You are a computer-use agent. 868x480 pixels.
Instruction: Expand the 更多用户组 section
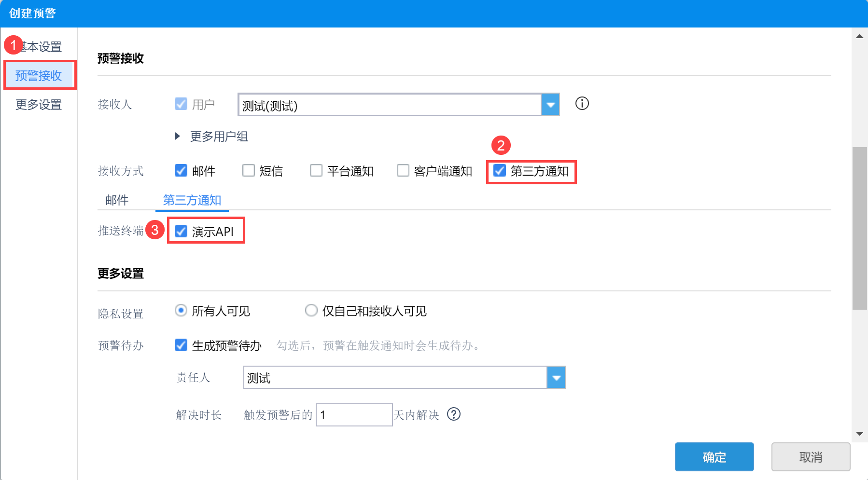point(177,136)
